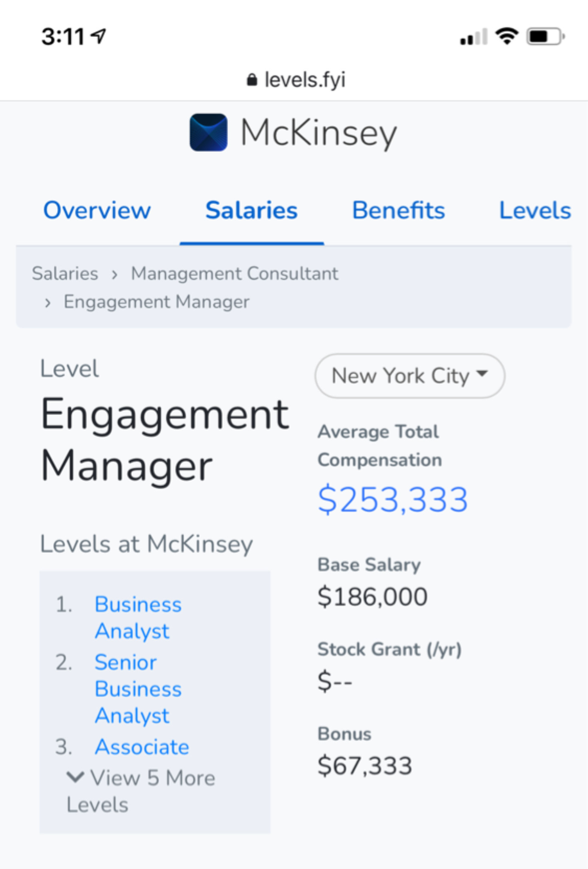
Task: Tap the Wi-Fi status icon
Action: [507, 36]
